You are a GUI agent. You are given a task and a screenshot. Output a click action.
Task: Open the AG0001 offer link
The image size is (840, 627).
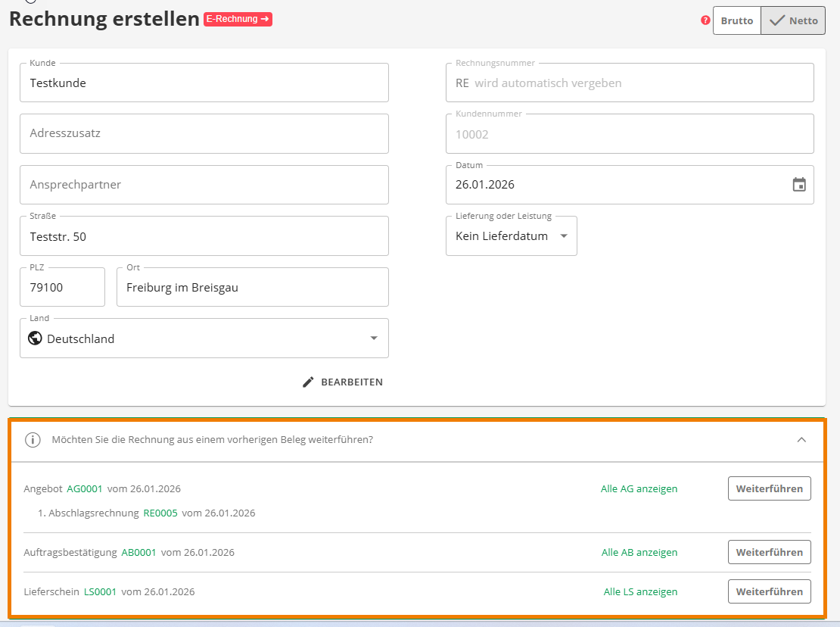[85, 488]
